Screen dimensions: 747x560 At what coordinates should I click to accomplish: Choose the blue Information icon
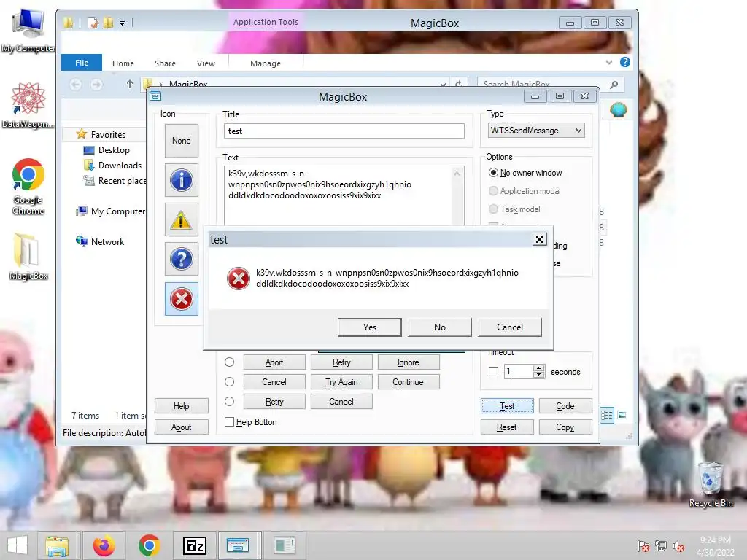click(x=182, y=180)
